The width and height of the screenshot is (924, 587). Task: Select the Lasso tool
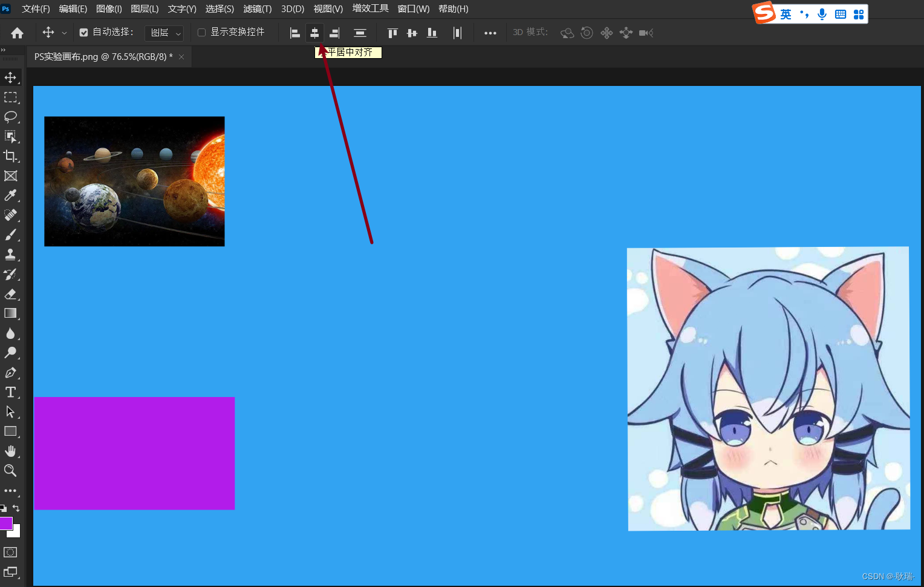click(x=10, y=117)
